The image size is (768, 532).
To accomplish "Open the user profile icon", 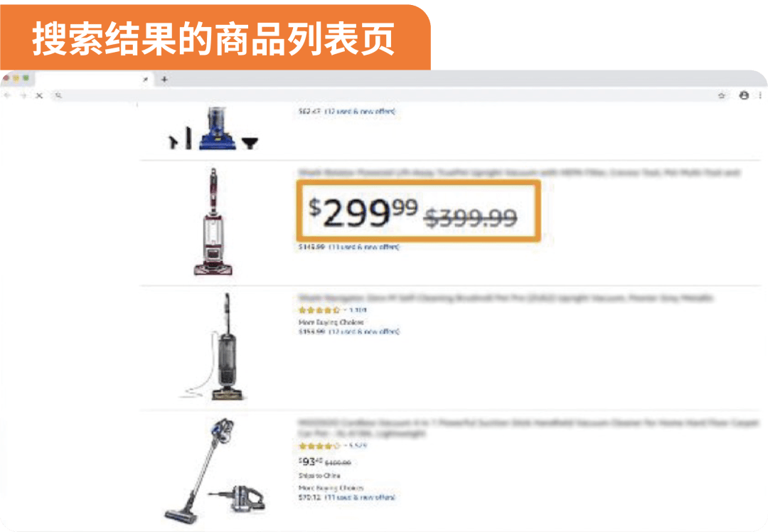I will click(x=744, y=95).
